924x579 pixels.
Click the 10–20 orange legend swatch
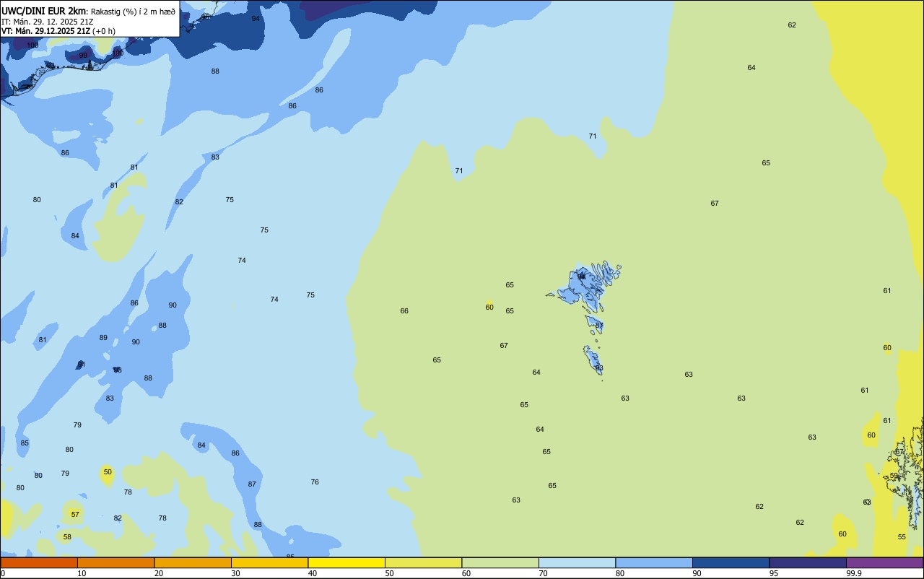click(115, 562)
